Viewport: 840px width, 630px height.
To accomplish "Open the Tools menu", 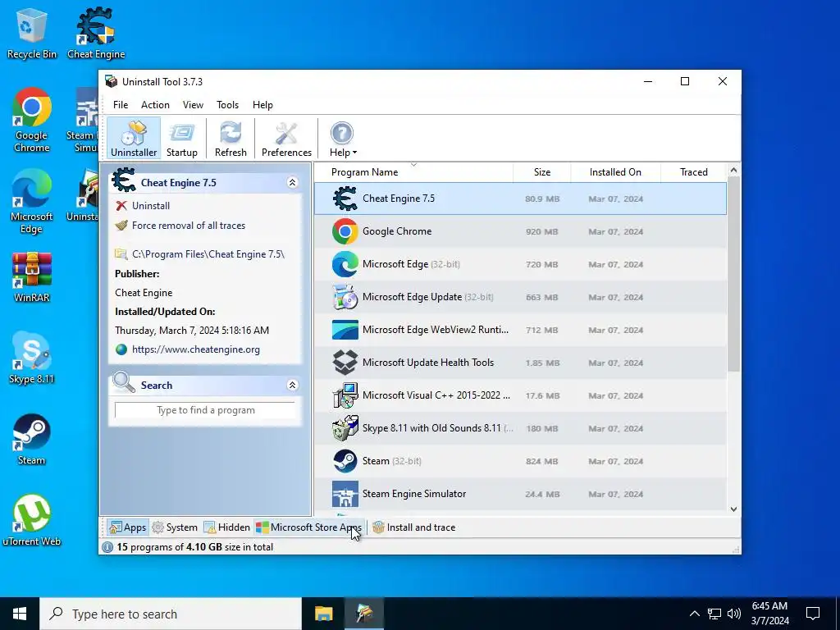I will click(x=228, y=105).
